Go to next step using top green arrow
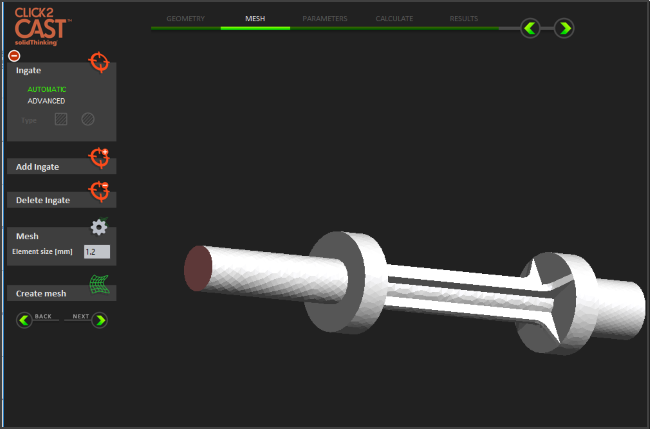650x429 pixels. tap(564, 28)
